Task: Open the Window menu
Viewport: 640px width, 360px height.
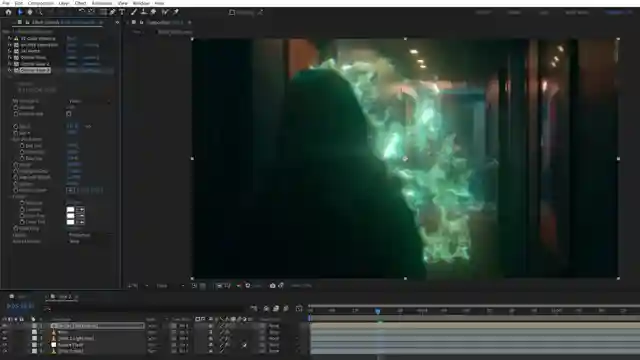Action: 141,3
